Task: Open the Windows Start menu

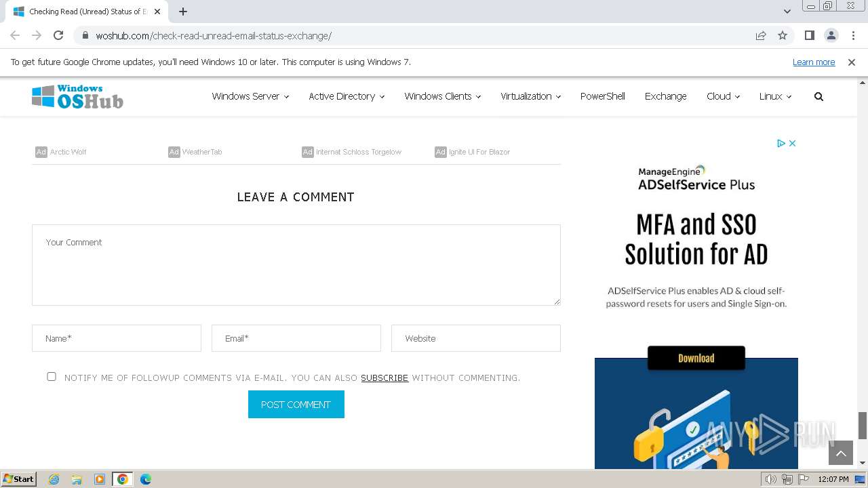Action: tap(18, 479)
